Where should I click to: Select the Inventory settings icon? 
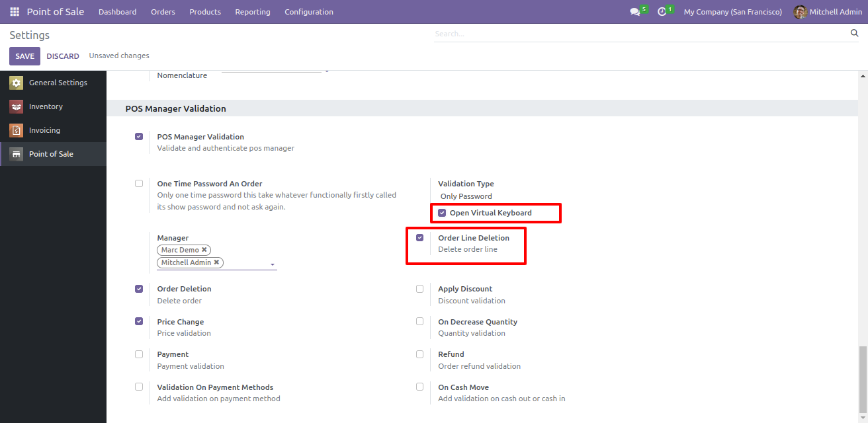coord(17,106)
